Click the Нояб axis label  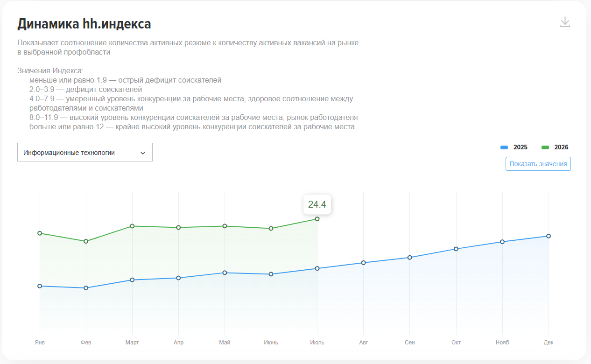coord(502,343)
